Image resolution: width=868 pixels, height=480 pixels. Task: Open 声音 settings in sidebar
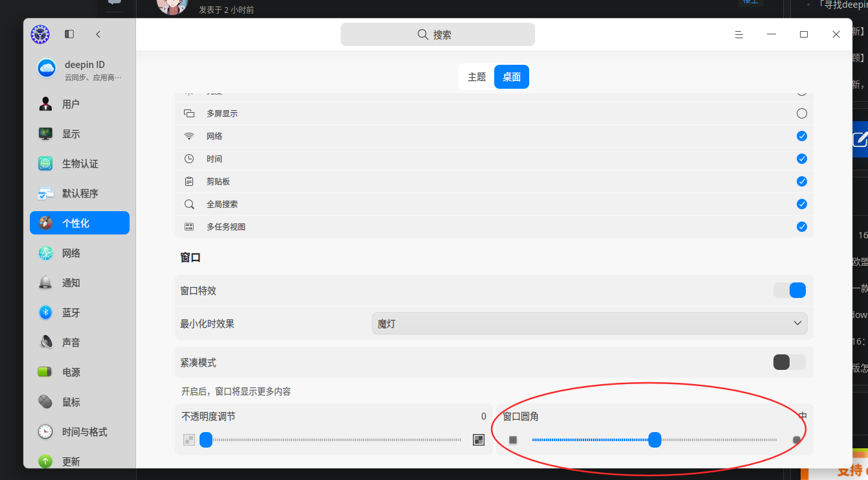80,343
